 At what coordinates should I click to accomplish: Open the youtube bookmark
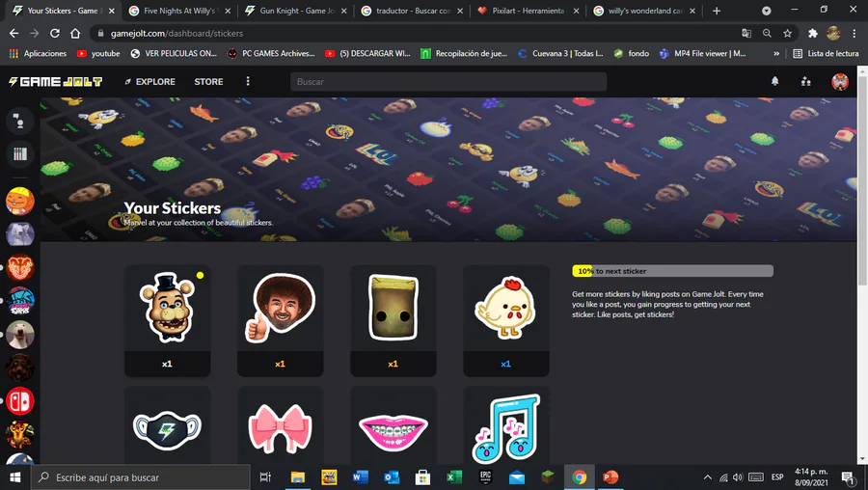coord(98,53)
